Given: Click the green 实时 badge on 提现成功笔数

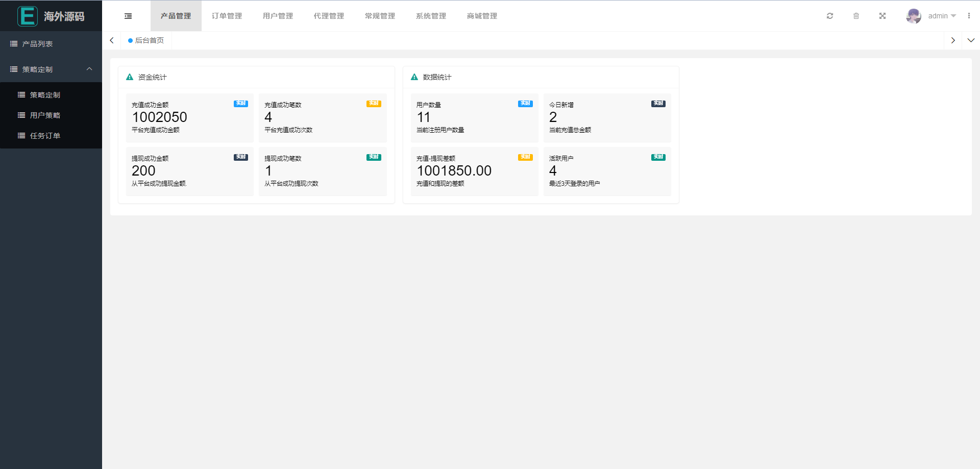Looking at the screenshot, I should [x=374, y=157].
